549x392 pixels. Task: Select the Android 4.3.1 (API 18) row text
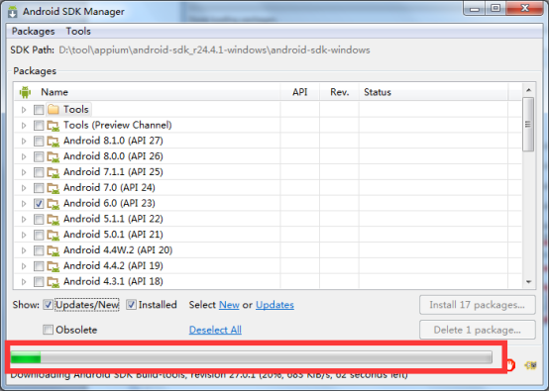click(x=113, y=281)
